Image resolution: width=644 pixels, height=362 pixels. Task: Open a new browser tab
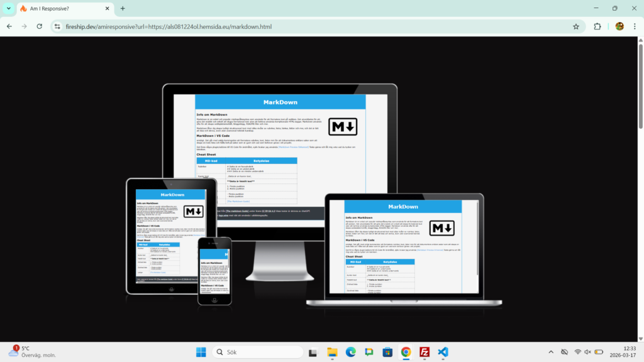pyautogui.click(x=123, y=8)
